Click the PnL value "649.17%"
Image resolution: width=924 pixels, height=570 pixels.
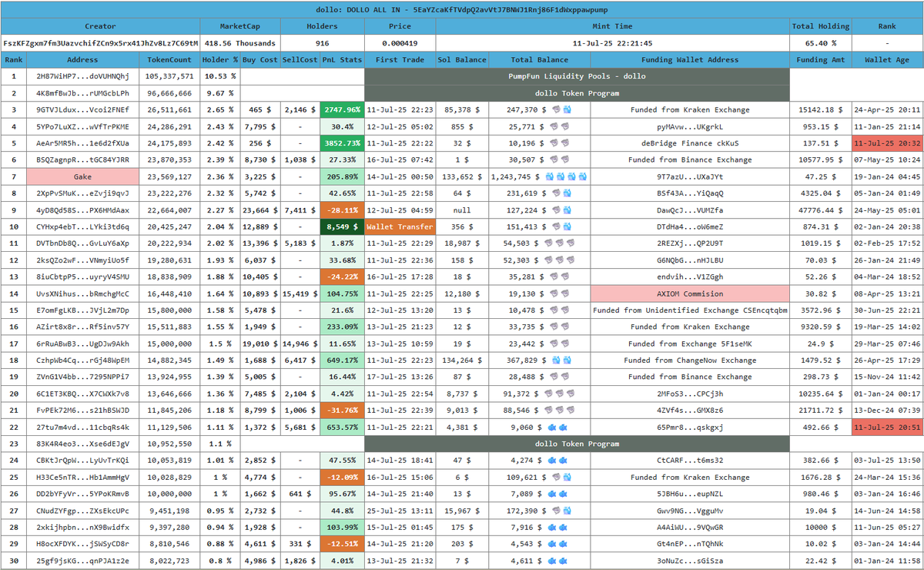click(342, 360)
